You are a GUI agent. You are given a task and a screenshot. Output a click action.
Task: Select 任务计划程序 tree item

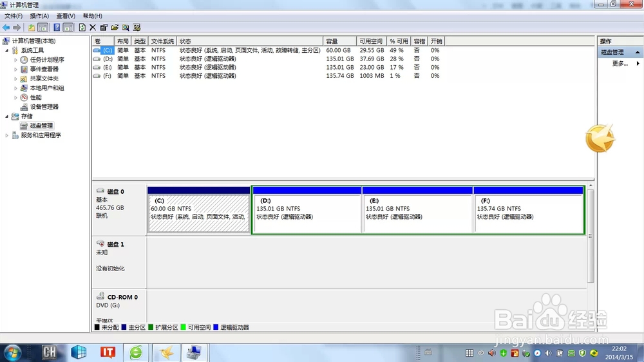pyautogui.click(x=47, y=59)
